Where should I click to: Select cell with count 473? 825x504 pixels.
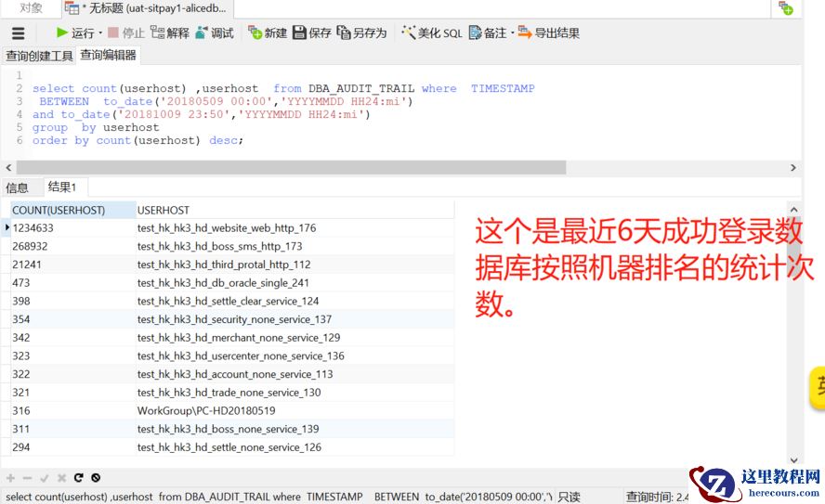[73, 283]
